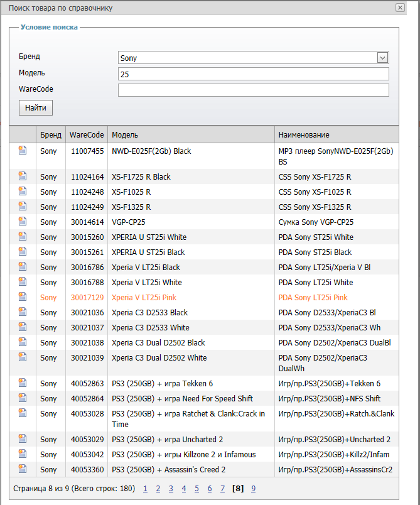Select WareCode cell 30017129
Image resolution: width=420 pixels, height=505 pixels.
pyautogui.click(x=87, y=298)
